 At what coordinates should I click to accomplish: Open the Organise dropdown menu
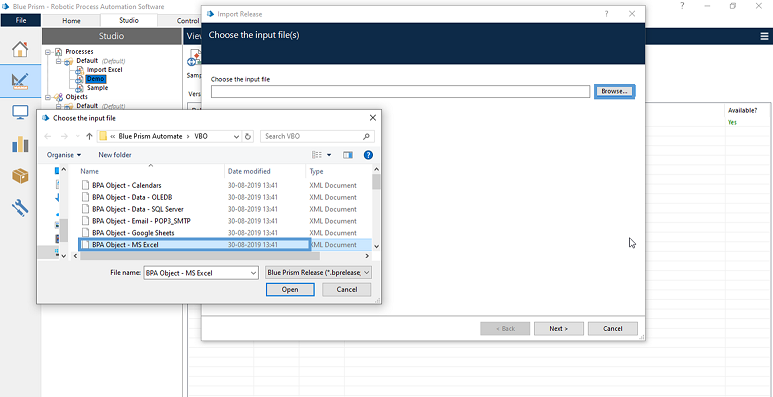64,155
